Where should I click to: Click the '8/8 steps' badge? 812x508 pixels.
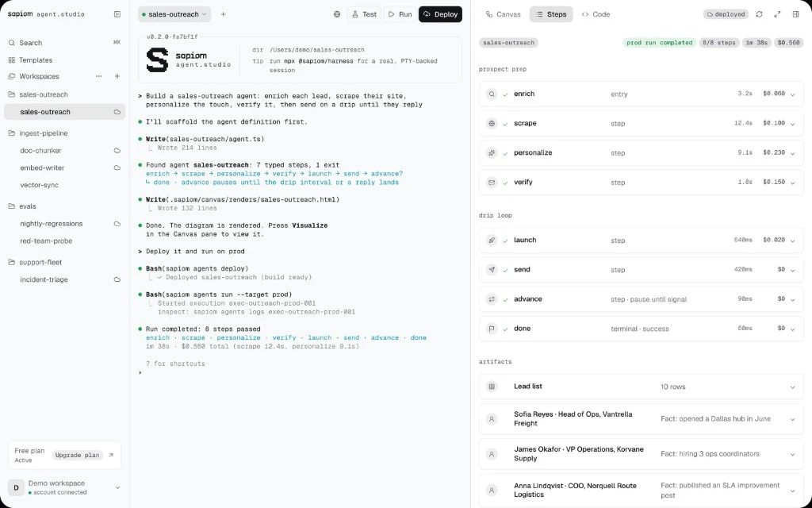tap(718, 43)
